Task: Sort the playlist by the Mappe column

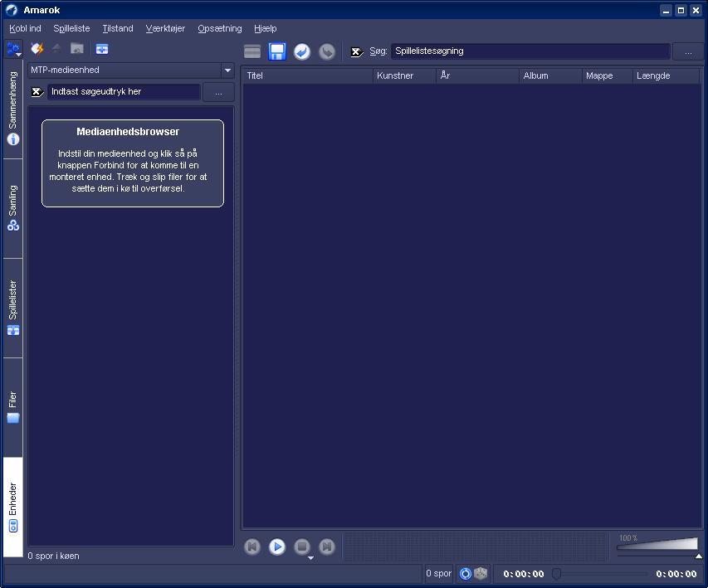Action: coord(608,75)
